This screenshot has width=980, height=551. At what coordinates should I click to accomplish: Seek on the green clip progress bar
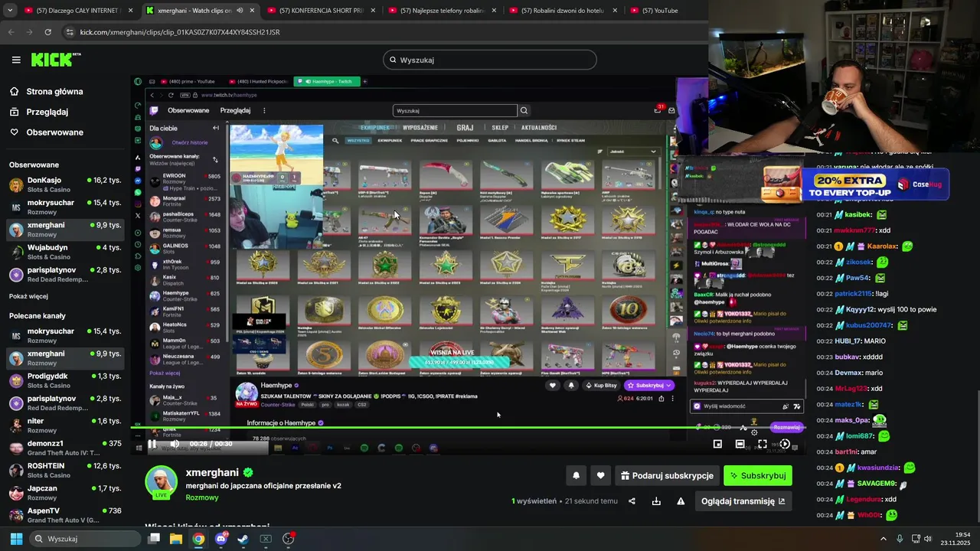(x=469, y=427)
